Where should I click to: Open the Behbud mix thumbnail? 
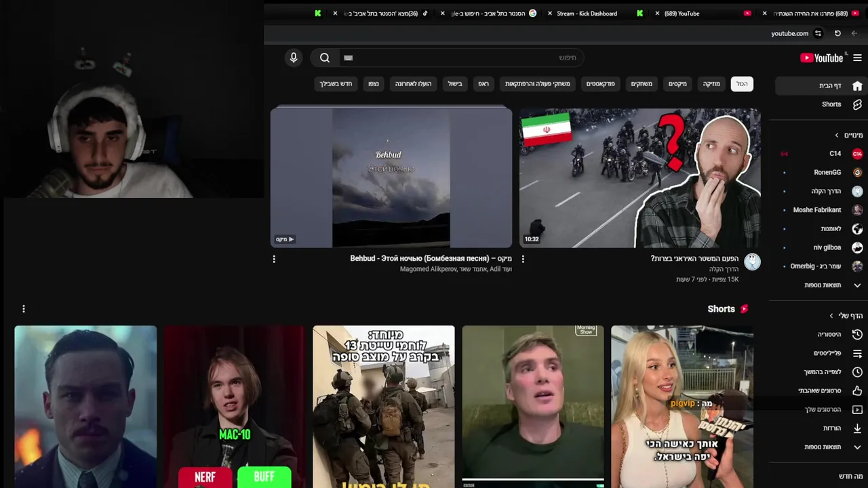click(x=391, y=178)
